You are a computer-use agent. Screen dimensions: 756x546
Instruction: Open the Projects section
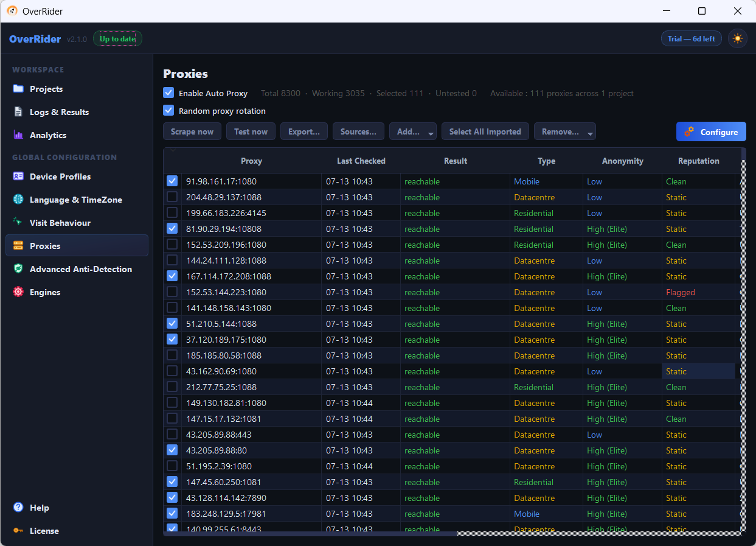point(77,89)
